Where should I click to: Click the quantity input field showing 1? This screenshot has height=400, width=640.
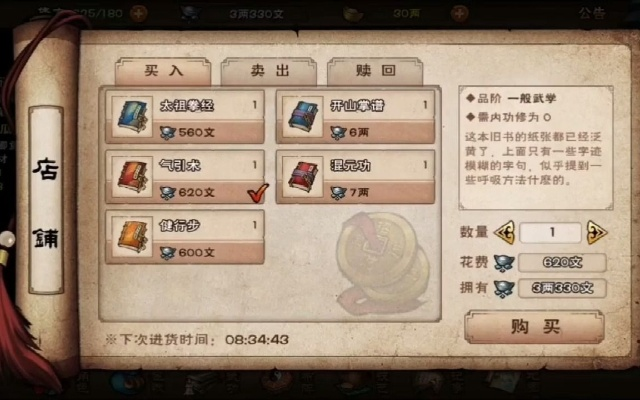551,233
